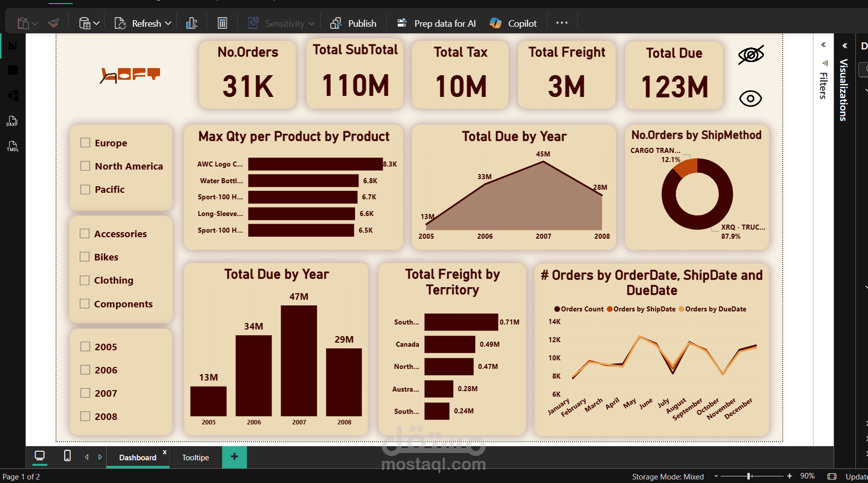Open the Model view in the left sidebar
868x483 pixels.
point(13,95)
